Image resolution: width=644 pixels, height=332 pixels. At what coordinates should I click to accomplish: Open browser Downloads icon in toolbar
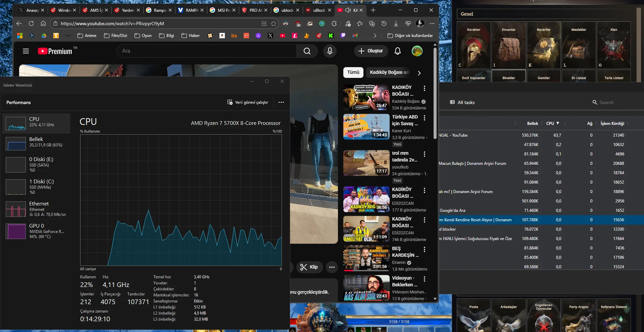[396, 23]
